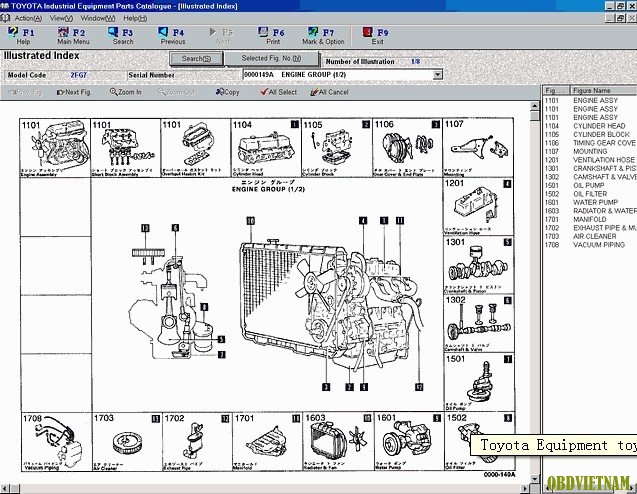Screen dimensions: 637x494
Task: Select the 1101 Short Block Assembly thumbnail
Action: 126,147
